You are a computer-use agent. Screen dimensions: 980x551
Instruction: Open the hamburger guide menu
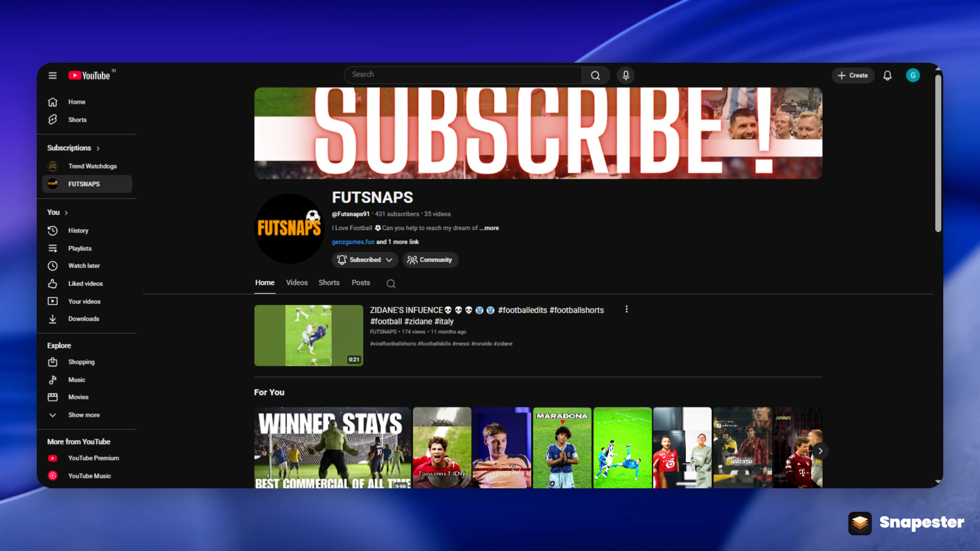click(x=52, y=75)
